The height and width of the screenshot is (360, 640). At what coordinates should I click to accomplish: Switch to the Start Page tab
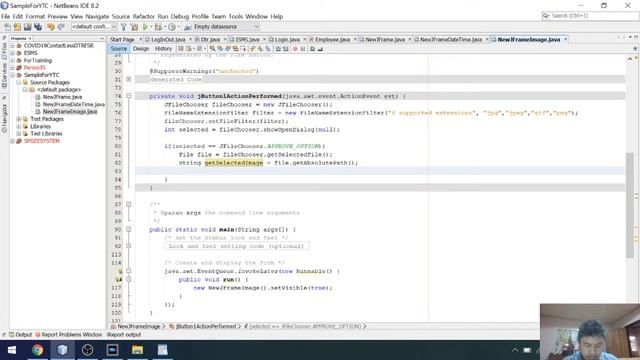coord(122,40)
